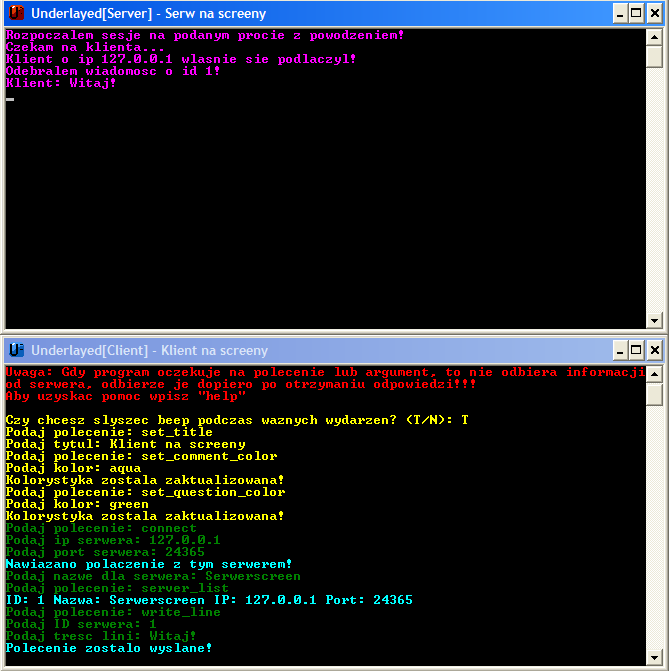
Task: Click the Client window scrollbar thumb
Action: [x=655, y=394]
